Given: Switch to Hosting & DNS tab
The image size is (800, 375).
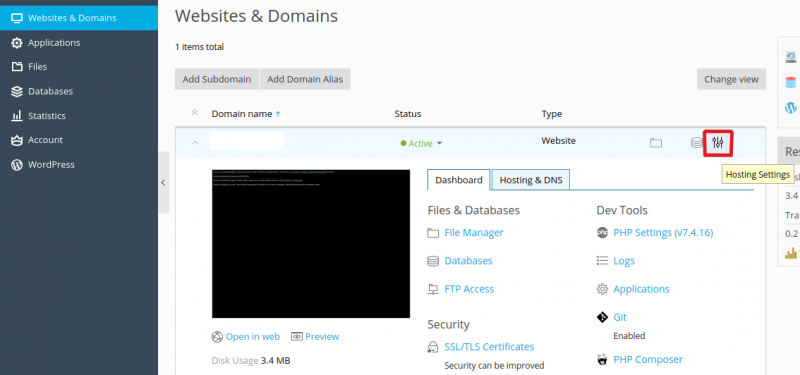Looking at the screenshot, I should tap(531, 180).
